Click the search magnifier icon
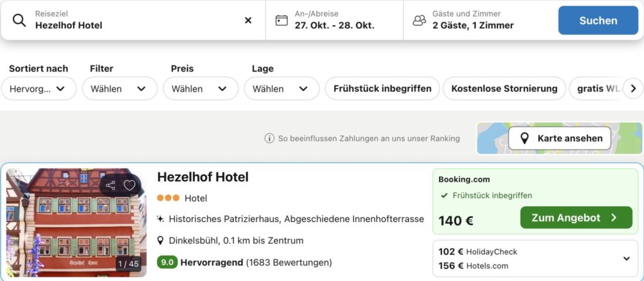The image size is (644, 281). 19,20
